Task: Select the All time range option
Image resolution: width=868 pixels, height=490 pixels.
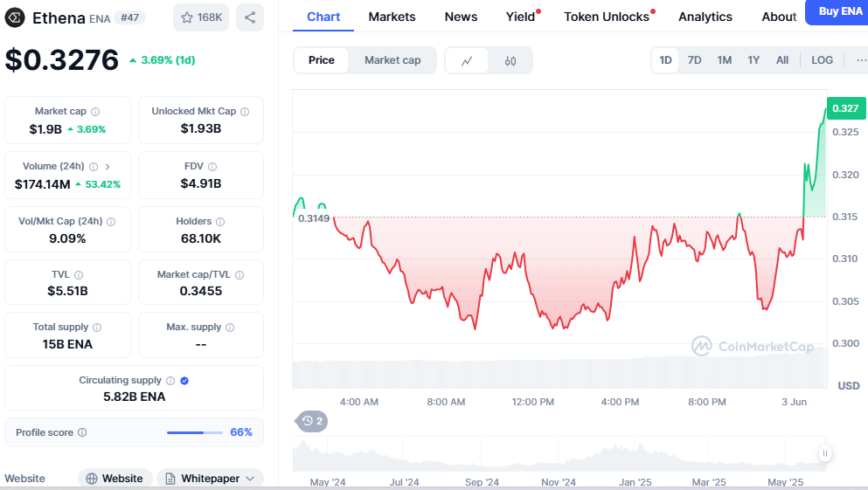Action: coord(782,60)
